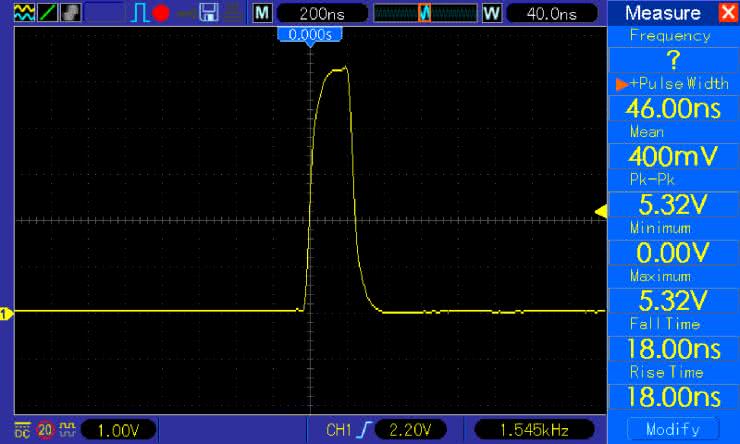Toggle the 20 MHz bandwidth limit icon
The width and height of the screenshot is (740, 444).
45,430
